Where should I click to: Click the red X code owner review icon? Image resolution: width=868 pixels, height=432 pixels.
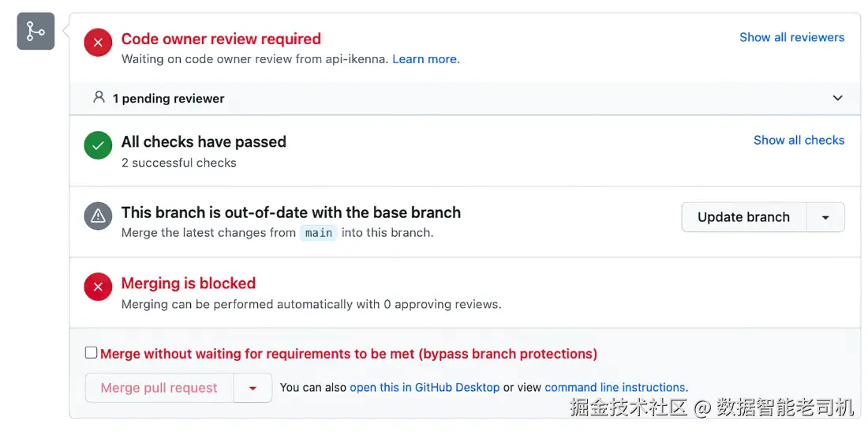point(98,43)
